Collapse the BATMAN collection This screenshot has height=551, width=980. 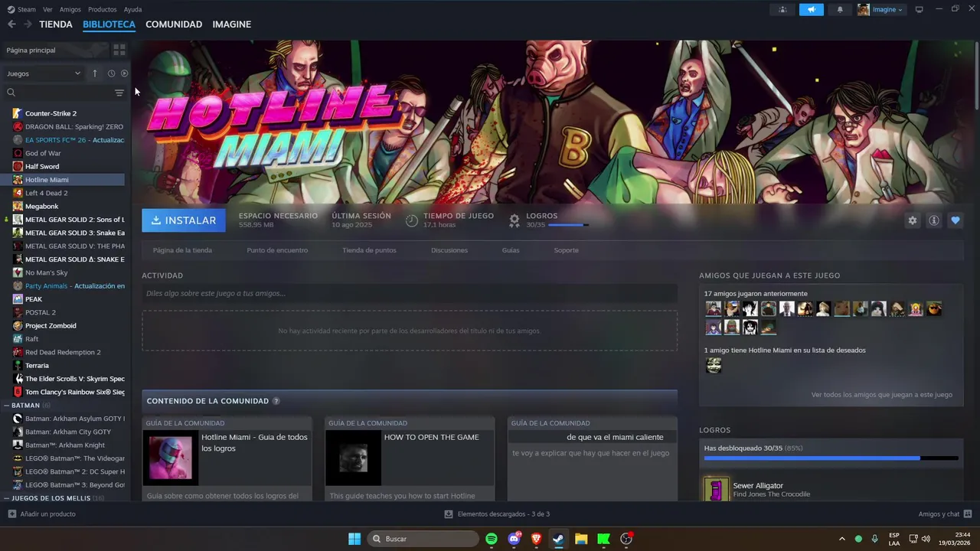[x=7, y=405]
